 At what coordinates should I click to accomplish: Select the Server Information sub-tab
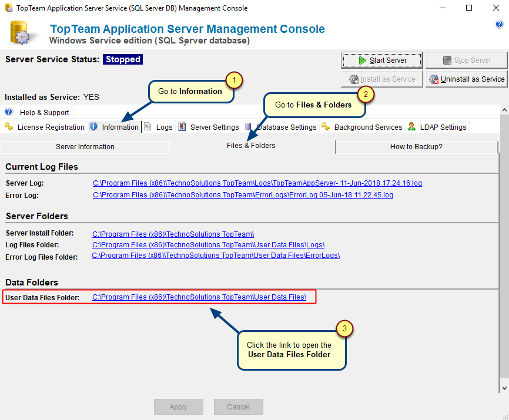[85, 147]
